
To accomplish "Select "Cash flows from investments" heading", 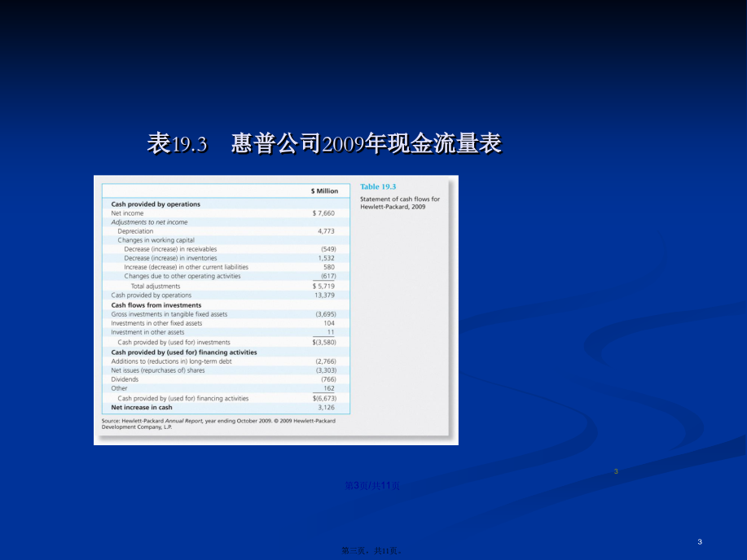I will point(156,306).
